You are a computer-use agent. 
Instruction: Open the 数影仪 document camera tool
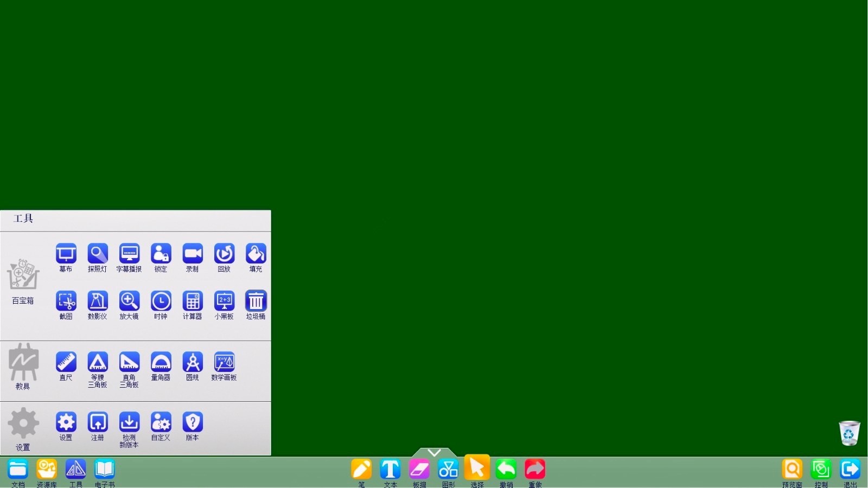[x=98, y=301]
